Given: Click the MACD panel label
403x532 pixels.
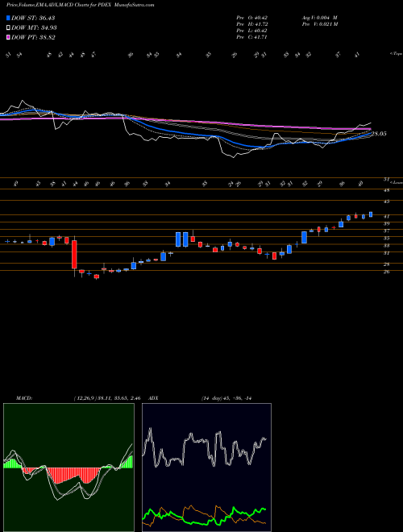Looking at the screenshot, I should [x=23, y=398].
